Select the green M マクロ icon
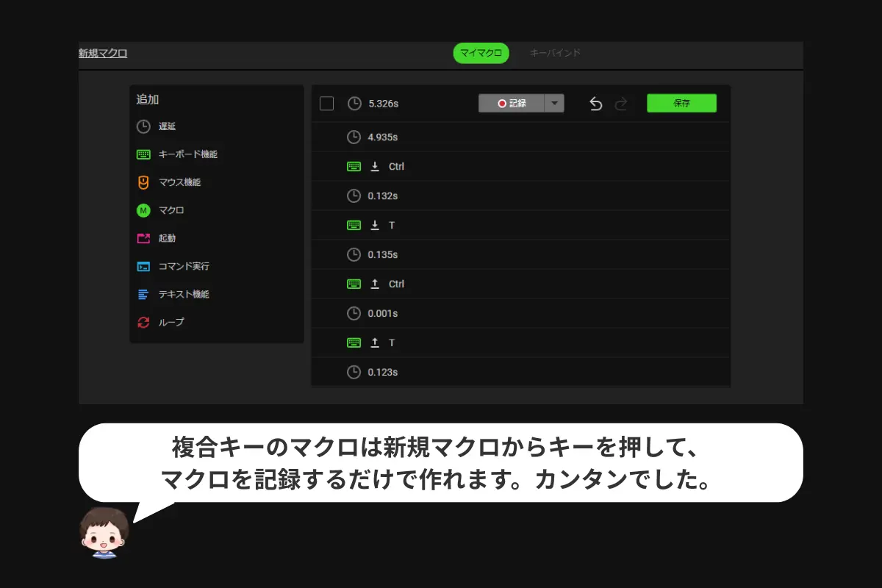This screenshot has width=882, height=588. click(143, 210)
